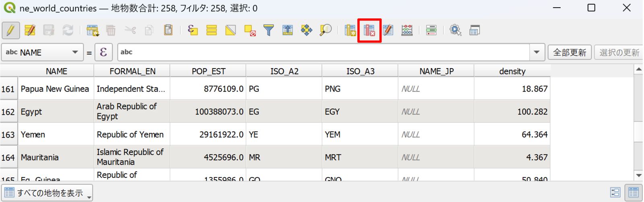Switch to table view icon
The height and width of the screenshot is (202, 644).
(x=634, y=193)
